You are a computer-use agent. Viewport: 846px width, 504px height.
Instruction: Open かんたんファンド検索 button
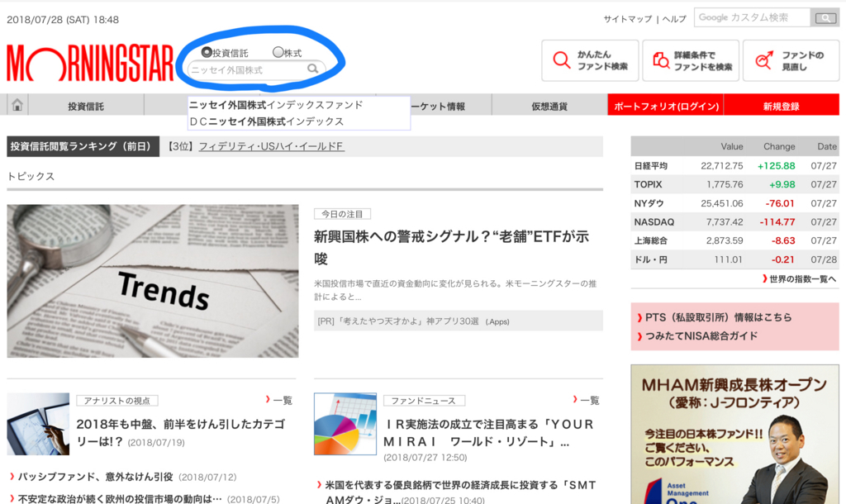(x=590, y=60)
